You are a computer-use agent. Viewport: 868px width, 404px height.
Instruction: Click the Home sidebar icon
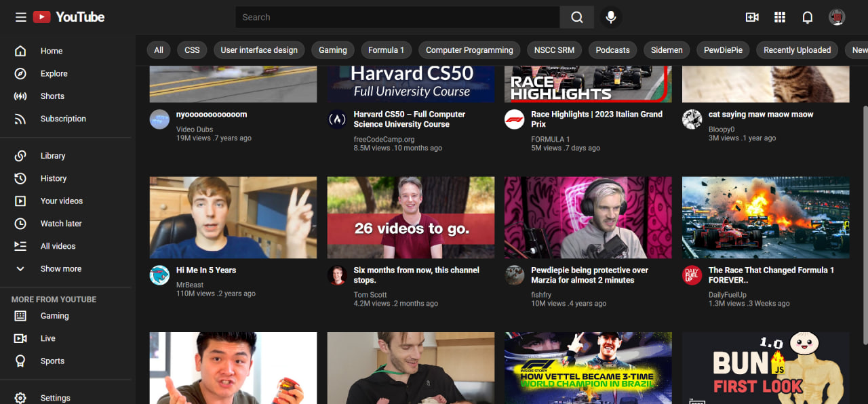[20, 51]
